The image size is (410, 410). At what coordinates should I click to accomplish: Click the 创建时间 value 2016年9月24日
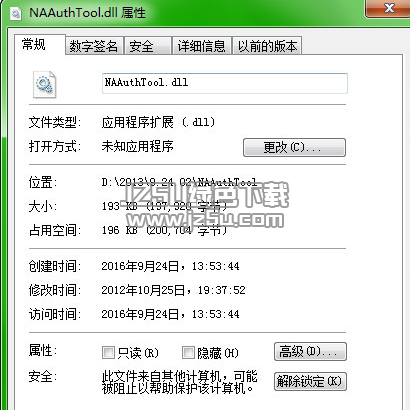(x=140, y=266)
